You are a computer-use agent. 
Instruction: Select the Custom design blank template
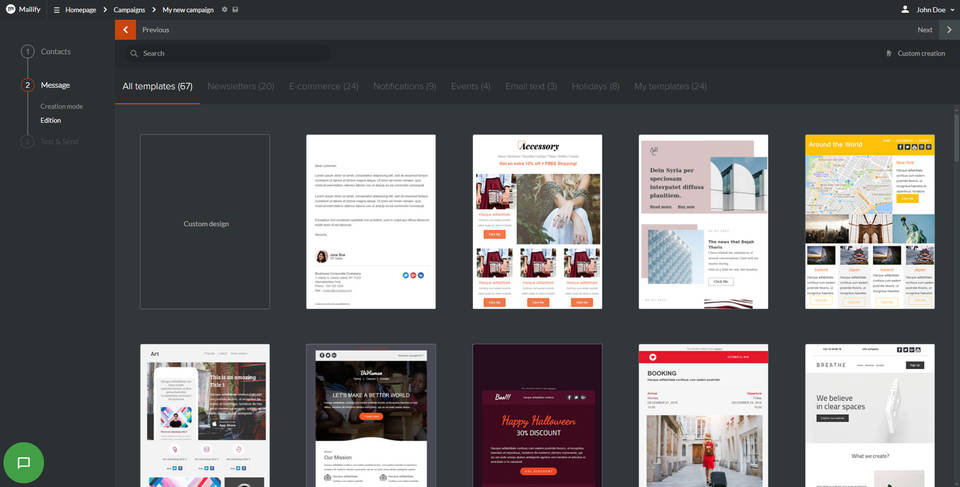205,222
